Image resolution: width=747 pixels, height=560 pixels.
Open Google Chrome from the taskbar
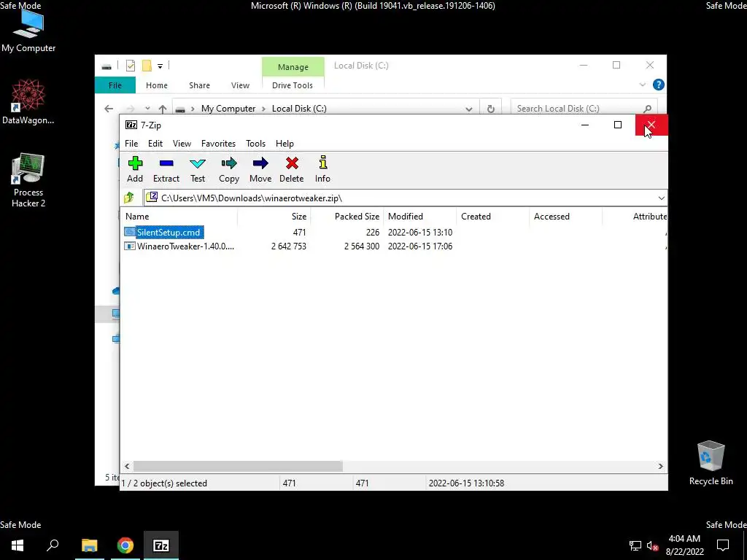[x=125, y=545]
